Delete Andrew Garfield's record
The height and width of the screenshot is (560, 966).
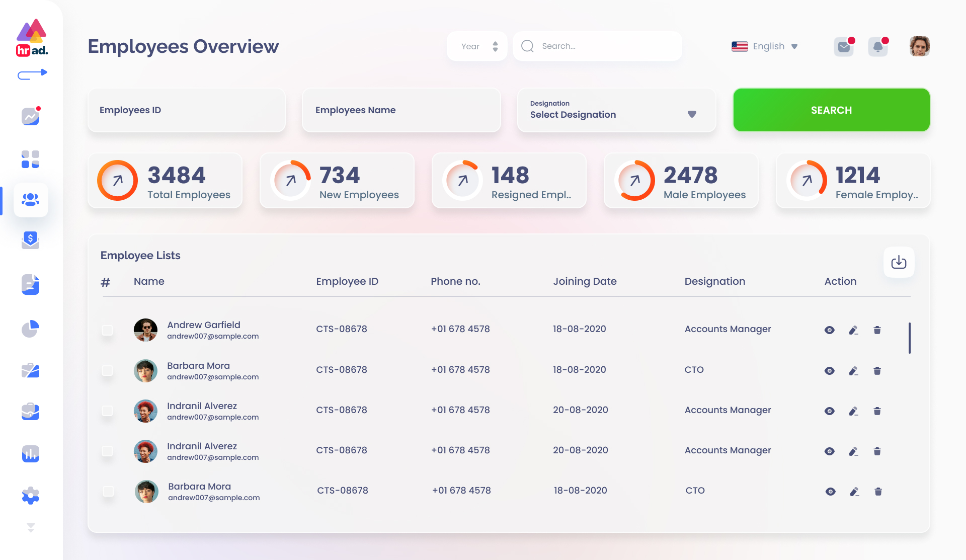(x=877, y=330)
